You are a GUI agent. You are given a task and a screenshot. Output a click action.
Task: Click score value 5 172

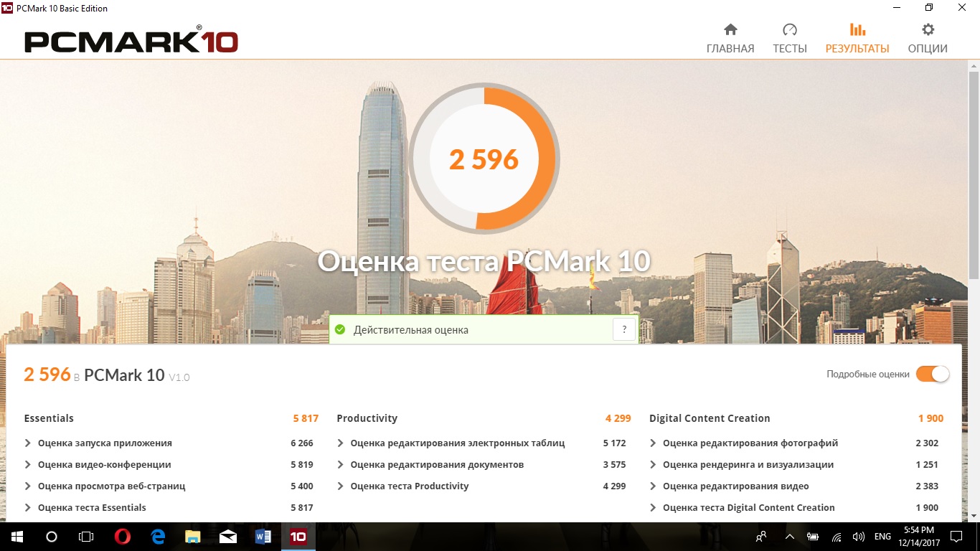[x=614, y=443]
